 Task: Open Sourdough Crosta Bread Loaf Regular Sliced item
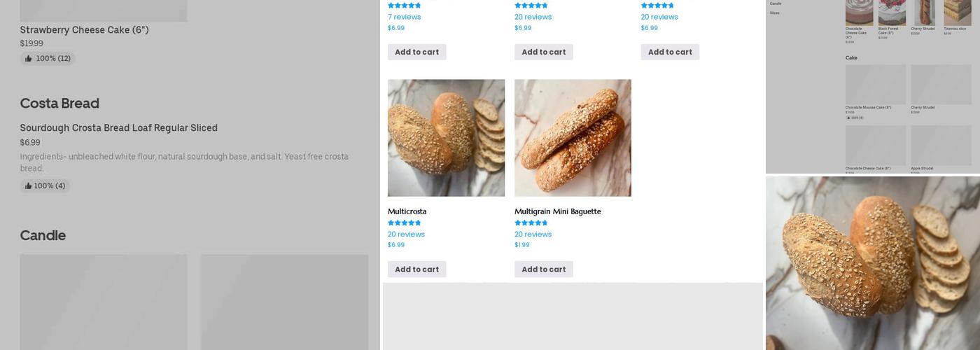coord(118,128)
